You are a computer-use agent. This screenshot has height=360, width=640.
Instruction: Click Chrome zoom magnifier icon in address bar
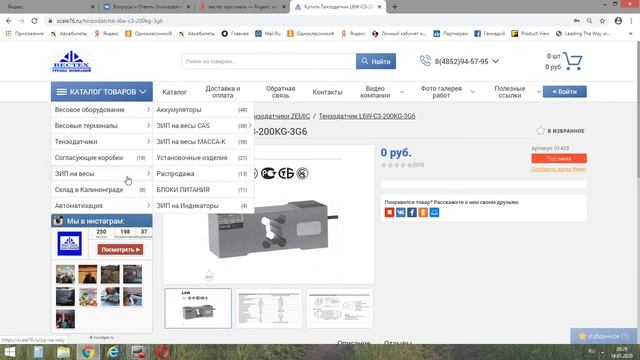[589, 21]
